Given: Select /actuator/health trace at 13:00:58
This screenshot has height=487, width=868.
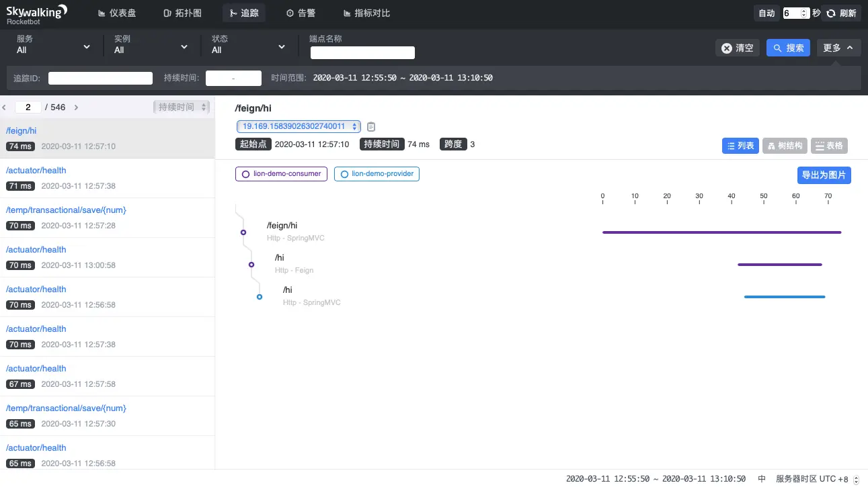Looking at the screenshot, I should pyautogui.click(x=107, y=257).
